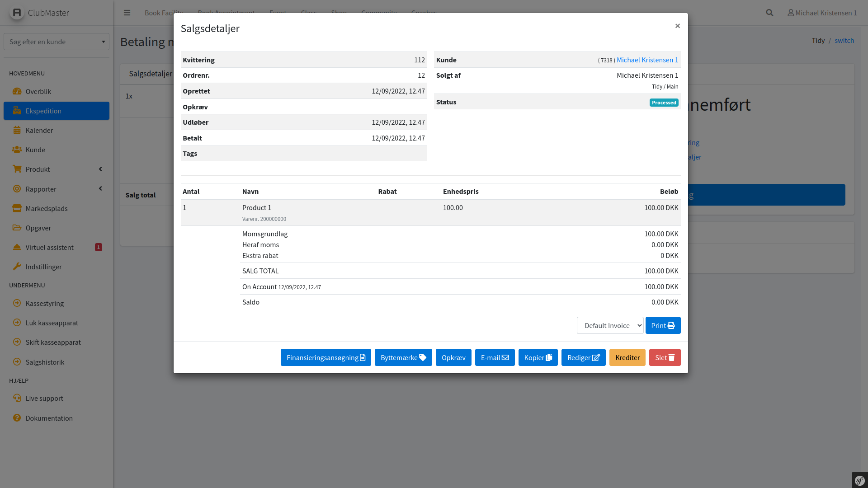This screenshot has width=868, height=488.
Task: Expand the Rapporter submenu chevron
Action: pos(100,188)
